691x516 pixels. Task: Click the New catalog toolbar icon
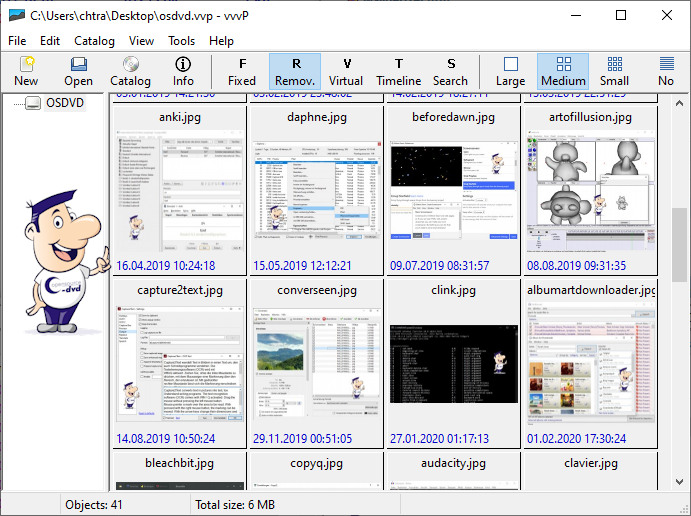click(26, 71)
